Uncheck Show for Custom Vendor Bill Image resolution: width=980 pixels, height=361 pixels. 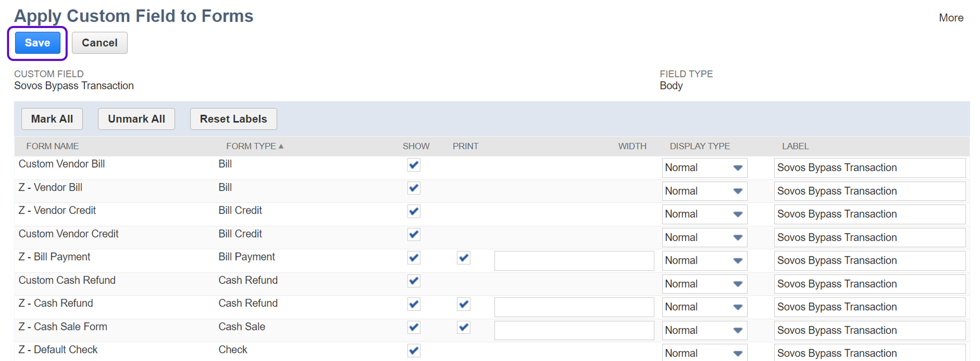click(x=413, y=165)
